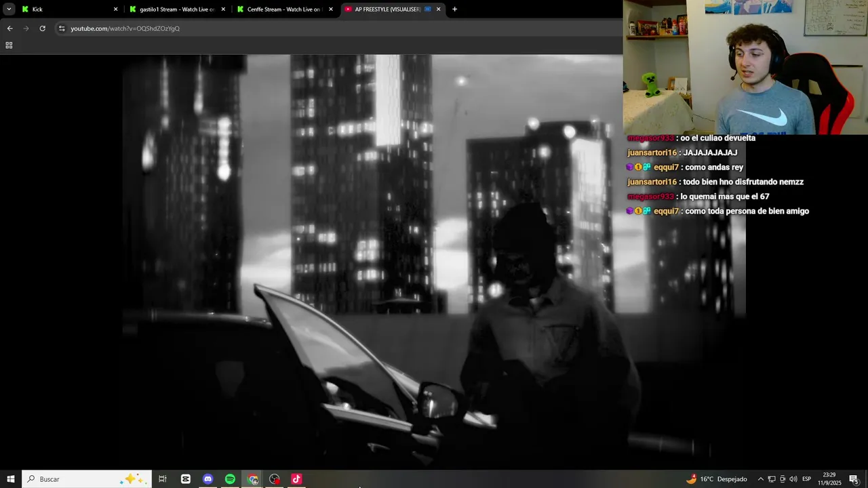868x488 pixels.
Task: Open OBS Studio from the taskbar
Action: [275, 479]
